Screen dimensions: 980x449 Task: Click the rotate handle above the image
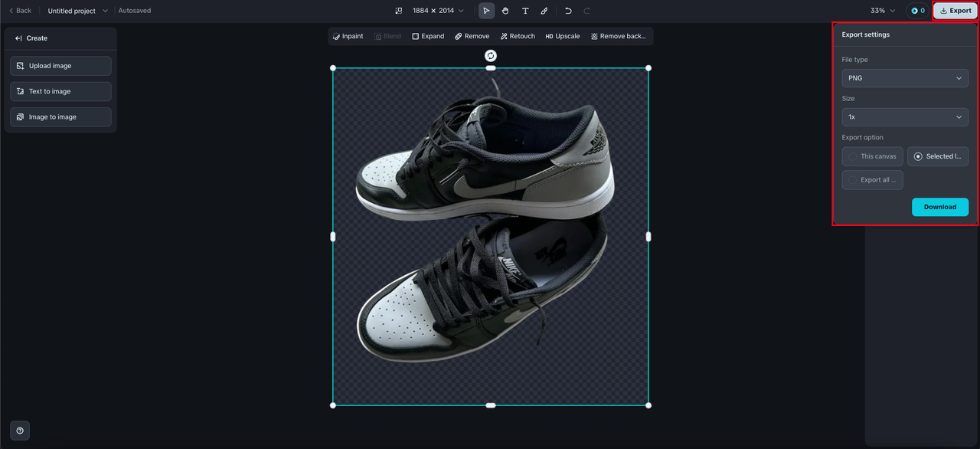491,56
